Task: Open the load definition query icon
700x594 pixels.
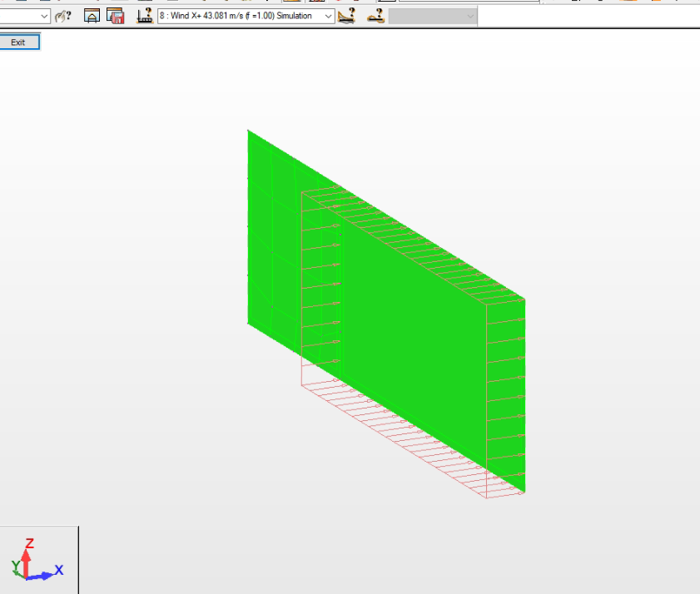Action: (x=143, y=15)
